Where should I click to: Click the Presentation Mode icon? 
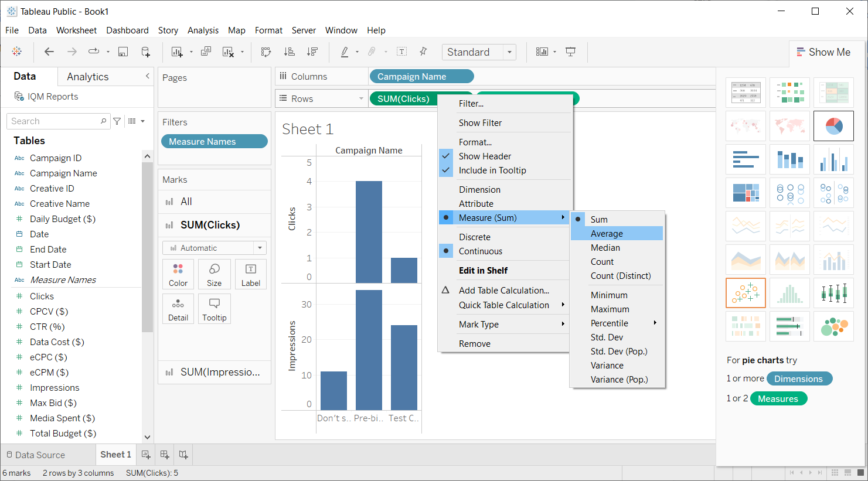(x=570, y=52)
